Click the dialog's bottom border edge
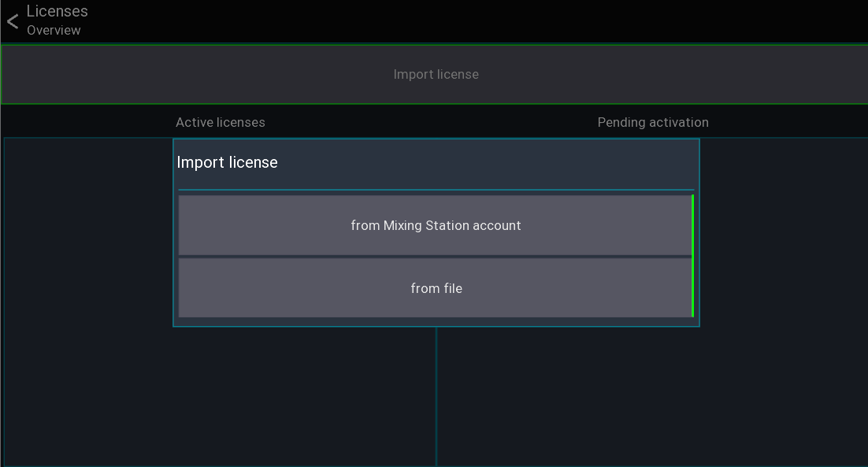This screenshot has width=868, height=467. pos(436,326)
